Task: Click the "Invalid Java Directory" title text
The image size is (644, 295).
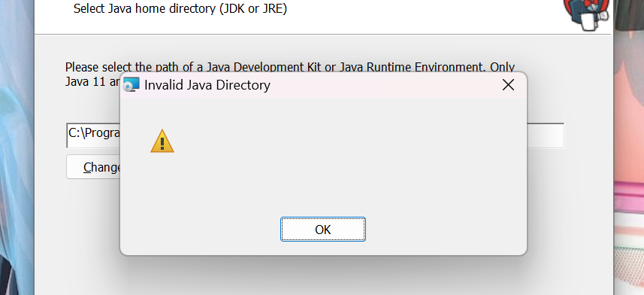Action: coord(207,85)
